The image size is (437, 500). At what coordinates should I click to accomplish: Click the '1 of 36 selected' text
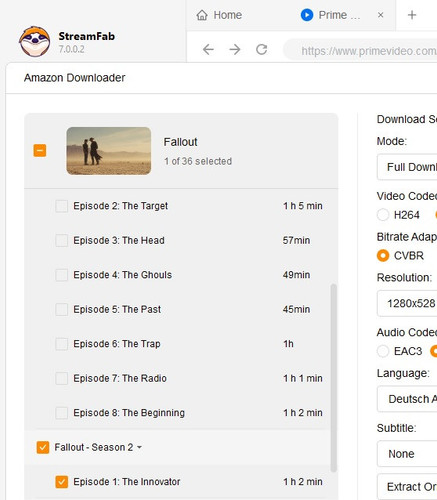(198, 161)
